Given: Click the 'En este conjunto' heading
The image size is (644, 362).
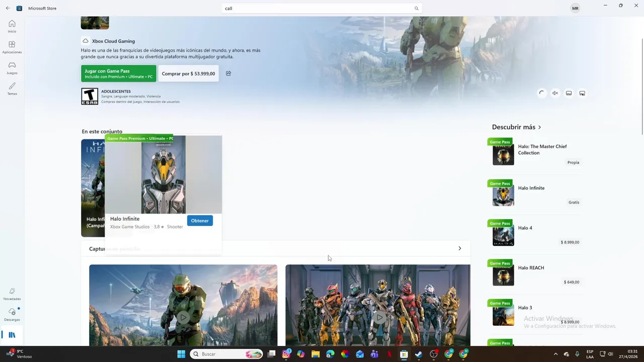Looking at the screenshot, I should (x=102, y=132).
